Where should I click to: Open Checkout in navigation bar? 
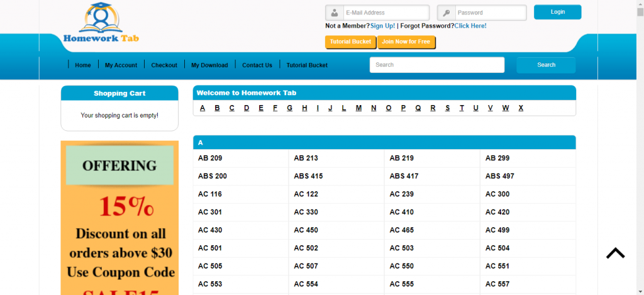(x=164, y=65)
